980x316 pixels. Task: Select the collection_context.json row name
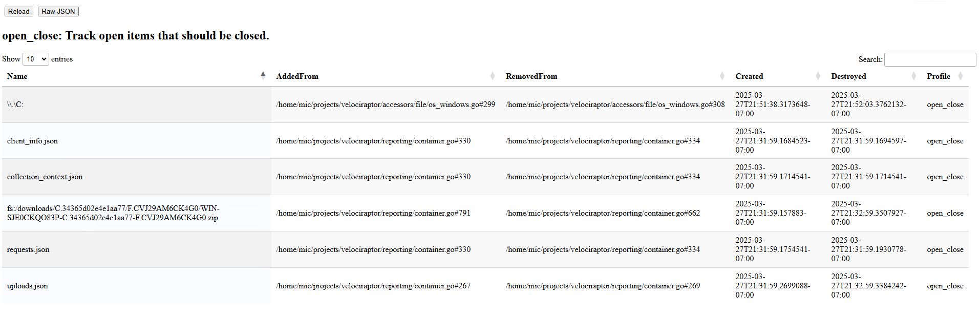coord(45,177)
